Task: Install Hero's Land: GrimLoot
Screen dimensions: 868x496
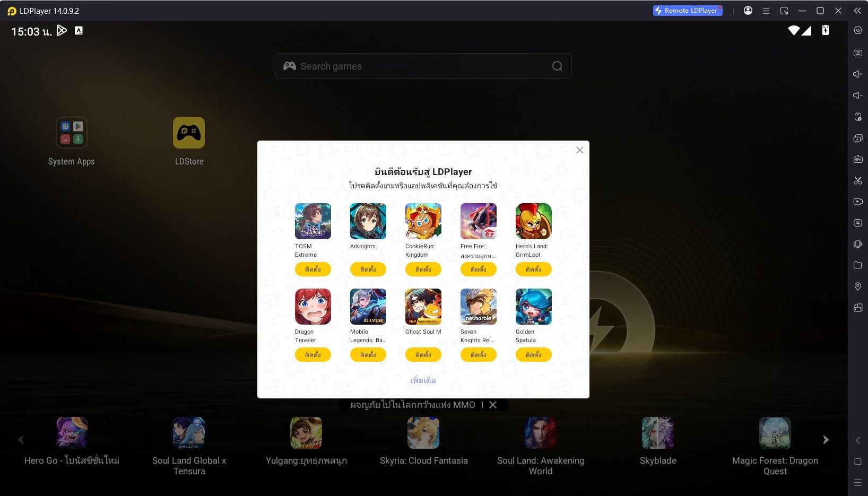Action: click(534, 269)
